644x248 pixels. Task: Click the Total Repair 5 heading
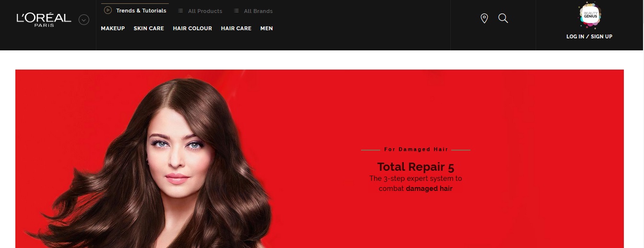pos(415,166)
